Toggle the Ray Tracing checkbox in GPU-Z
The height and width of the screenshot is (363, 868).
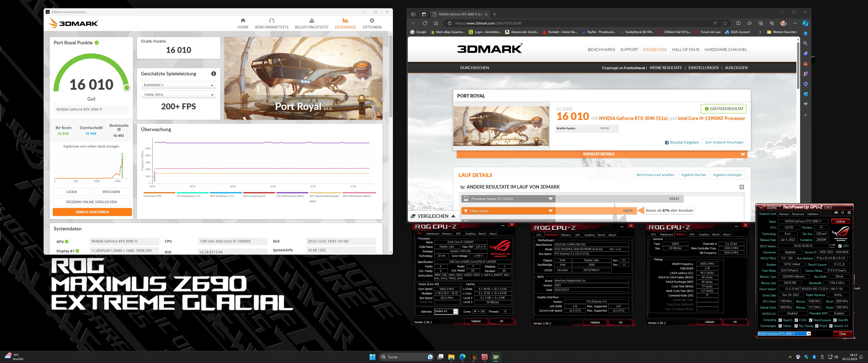coord(796,326)
